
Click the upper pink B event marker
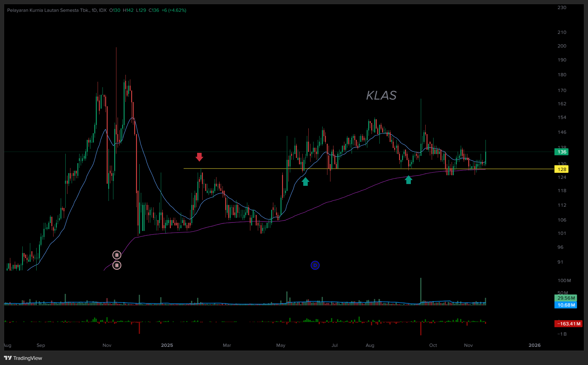pos(117,255)
